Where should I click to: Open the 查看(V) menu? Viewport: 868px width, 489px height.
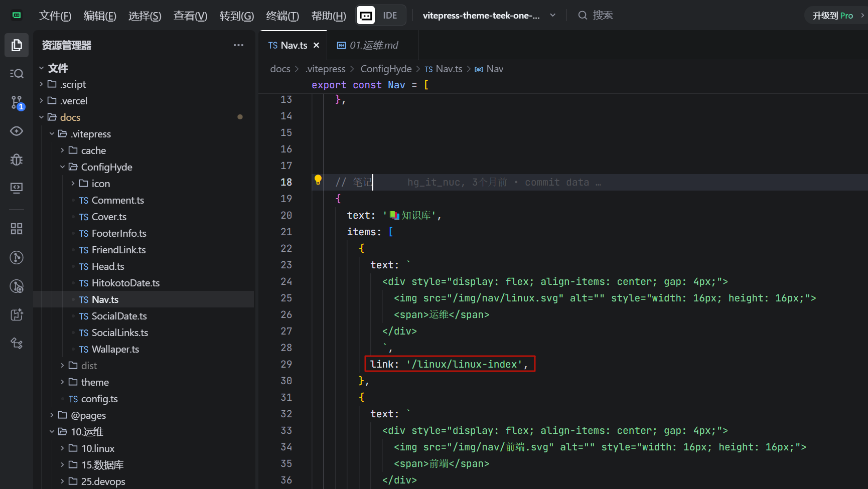[x=190, y=16]
